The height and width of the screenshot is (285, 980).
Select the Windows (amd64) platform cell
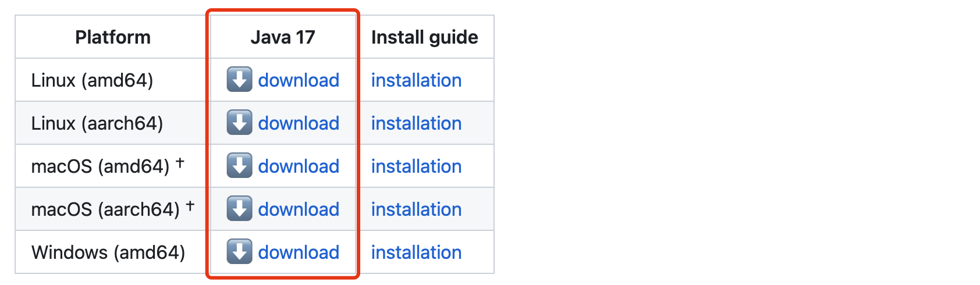[x=108, y=252]
